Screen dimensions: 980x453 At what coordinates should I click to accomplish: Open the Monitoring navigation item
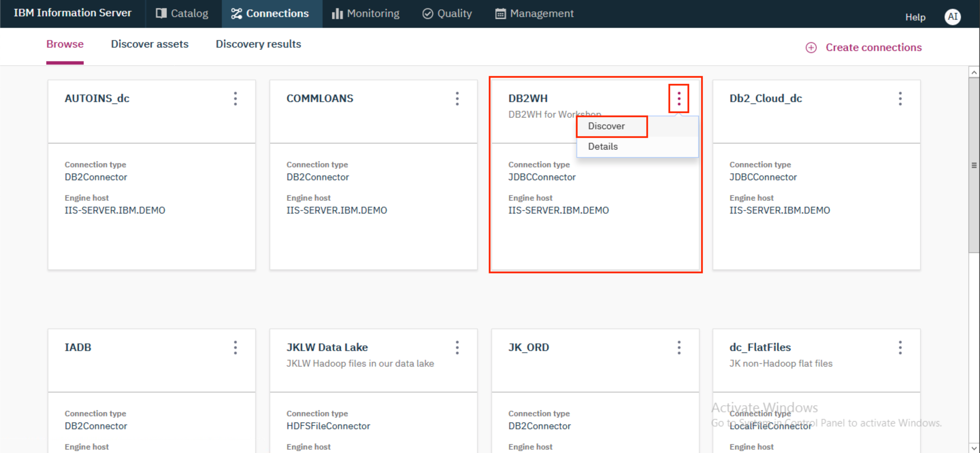coord(366,14)
